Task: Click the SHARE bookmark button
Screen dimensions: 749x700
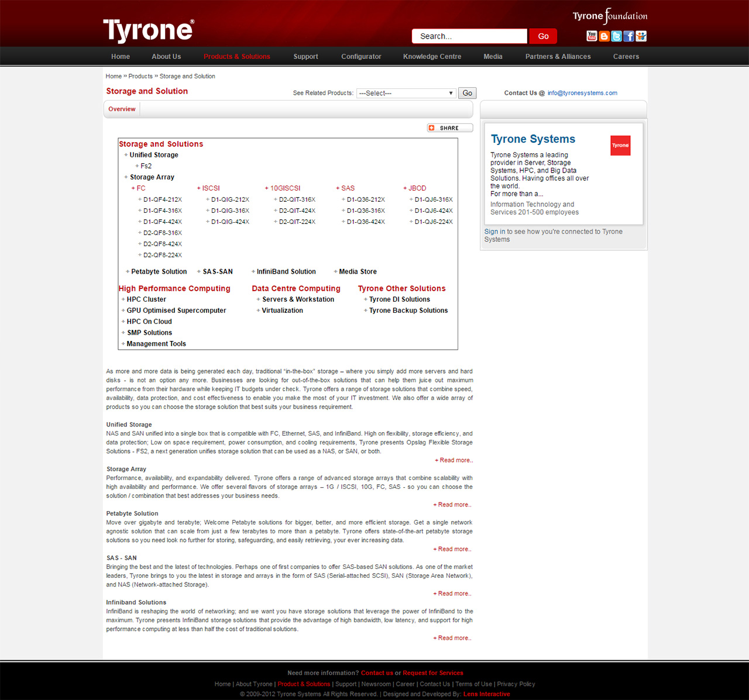Action: tap(449, 128)
